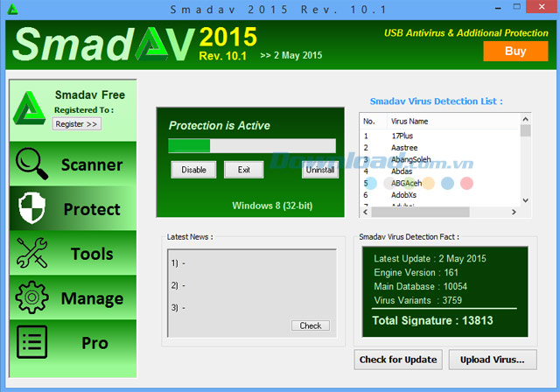Disable the protection
560x392 pixels.
193,170
